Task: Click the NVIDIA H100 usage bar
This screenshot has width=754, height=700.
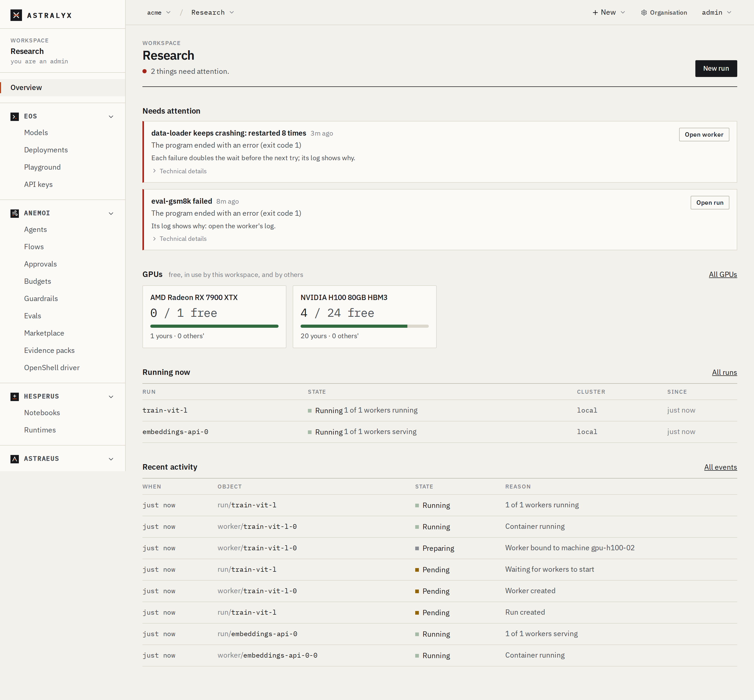Action: 364,326
